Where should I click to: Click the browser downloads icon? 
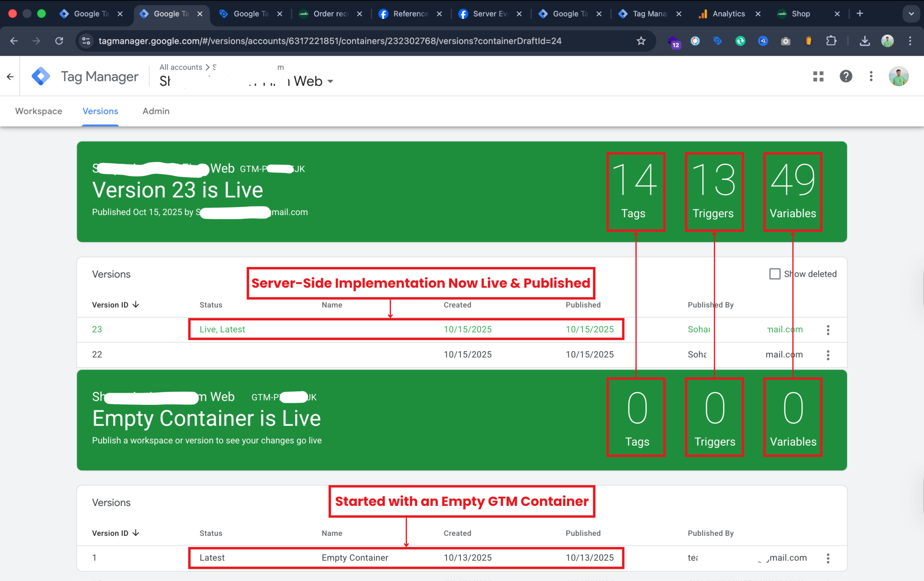864,41
